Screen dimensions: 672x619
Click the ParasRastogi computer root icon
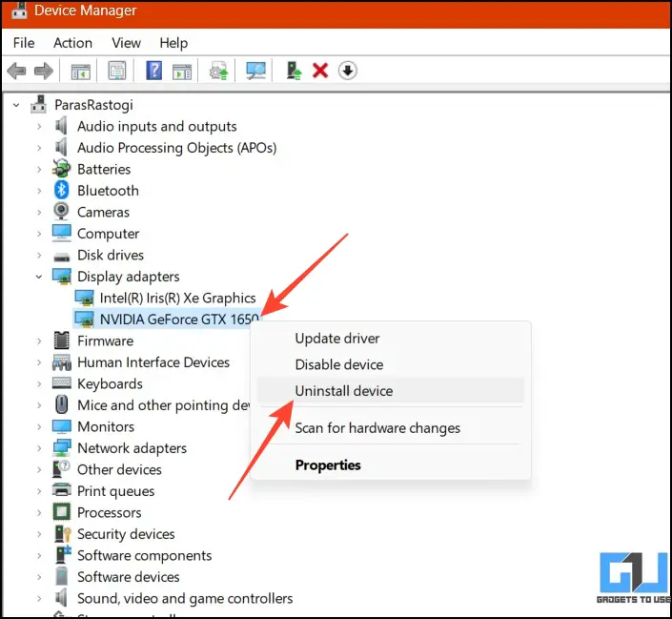pyautogui.click(x=38, y=104)
